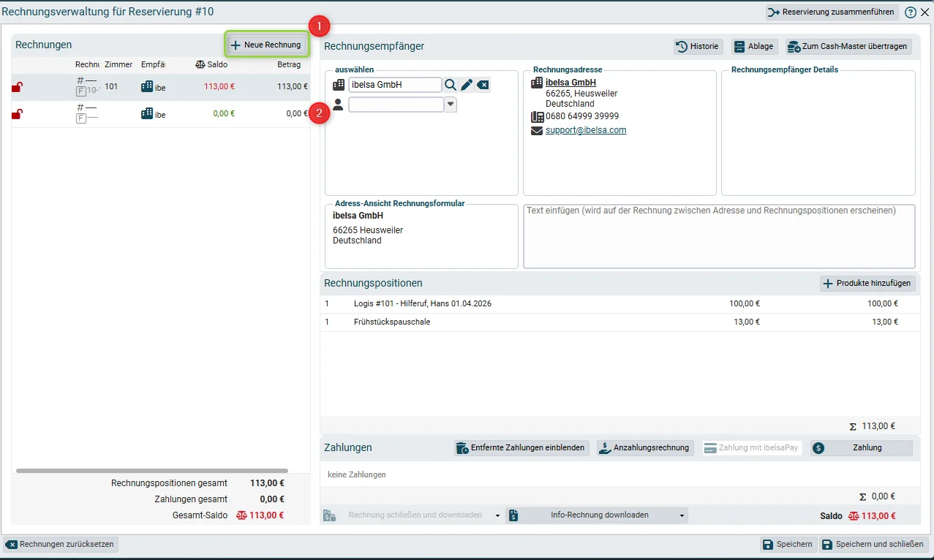This screenshot has height=560, width=934.
Task: Click the Zahlung button with dollar icon
Action: 862,448
